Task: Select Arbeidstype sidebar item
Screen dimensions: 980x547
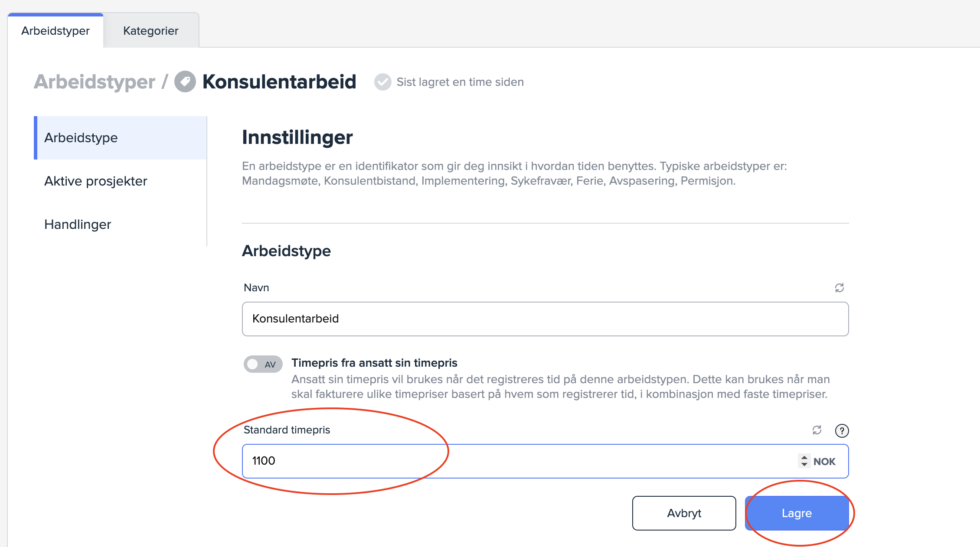Action: (x=81, y=138)
